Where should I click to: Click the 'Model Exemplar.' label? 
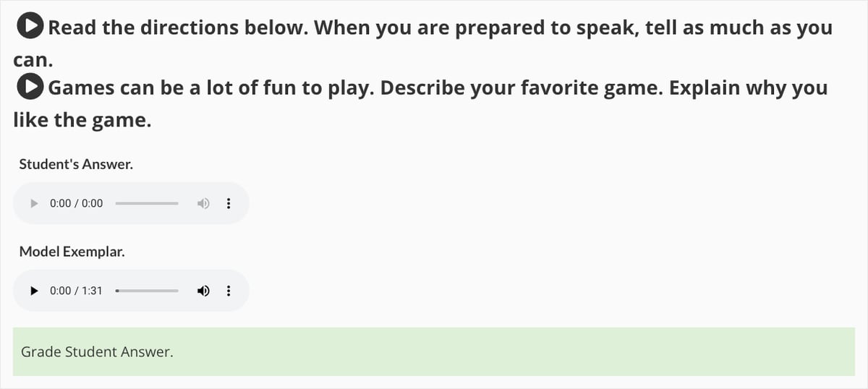(x=72, y=252)
